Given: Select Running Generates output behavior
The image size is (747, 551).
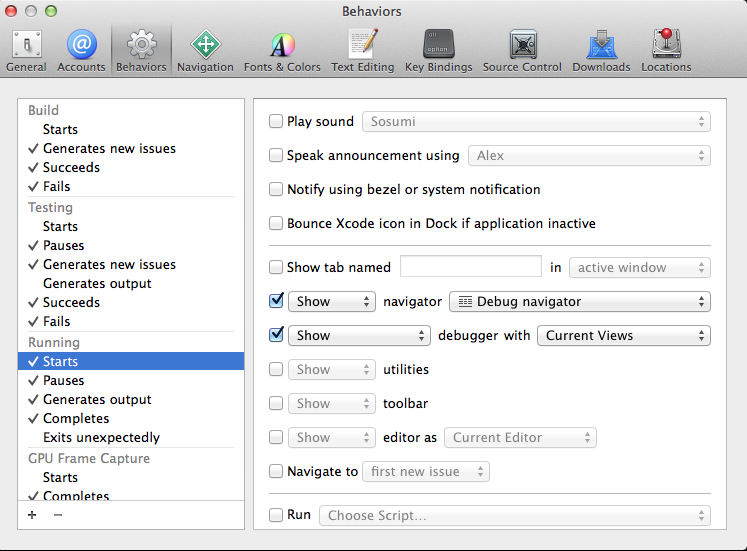Looking at the screenshot, I should pos(131,399).
